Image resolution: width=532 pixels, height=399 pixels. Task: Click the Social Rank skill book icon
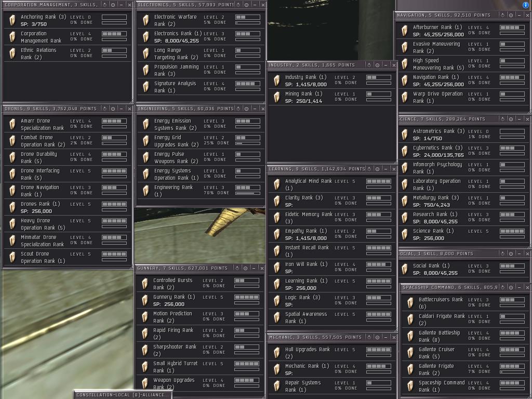tap(404, 270)
